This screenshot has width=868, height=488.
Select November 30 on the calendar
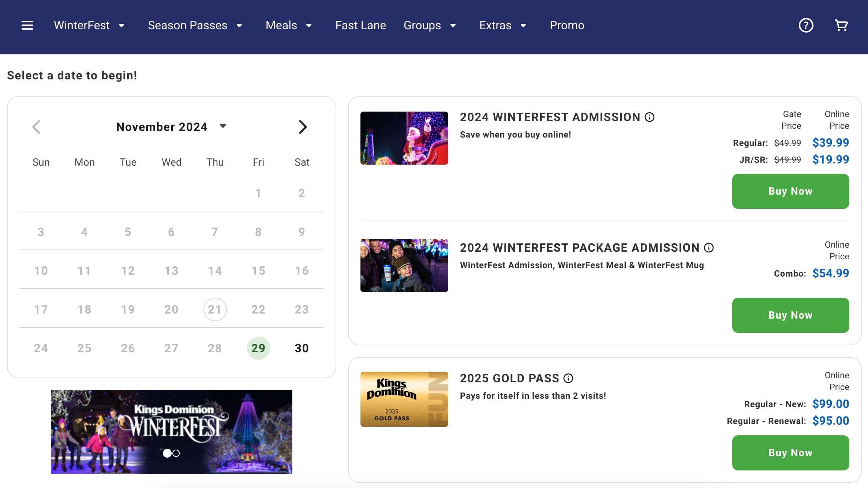pyautogui.click(x=302, y=348)
